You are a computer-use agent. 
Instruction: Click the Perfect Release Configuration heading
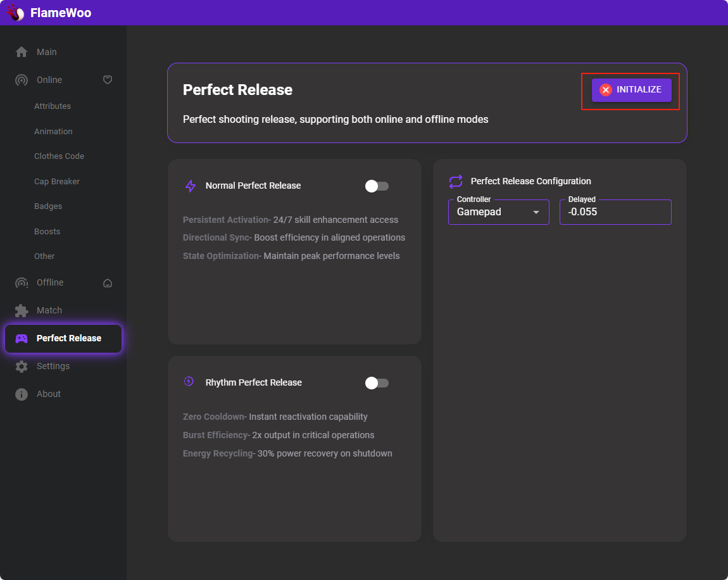[x=530, y=182]
